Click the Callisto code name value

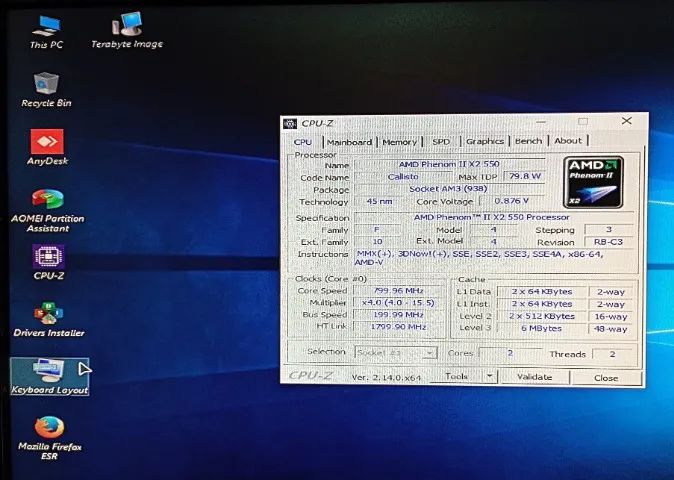(403, 177)
